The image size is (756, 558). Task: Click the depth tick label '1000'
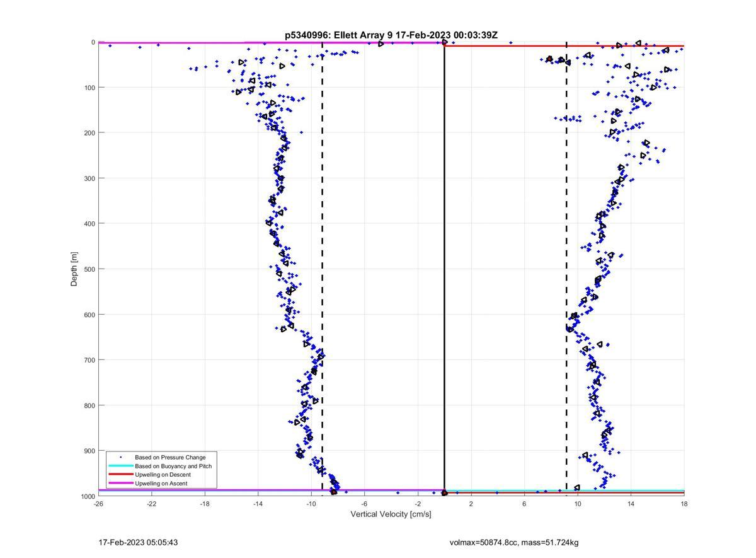click(x=88, y=496)
